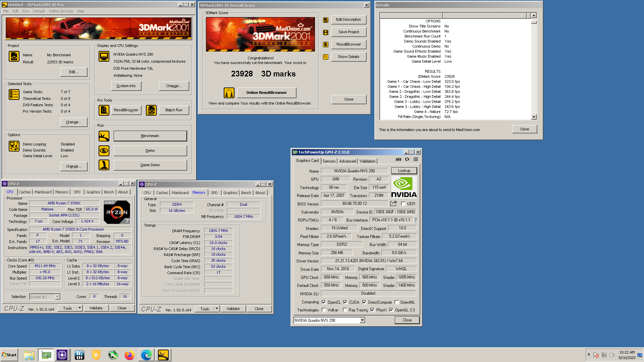The width and height of the screenshot is (644, 362).
Task: Open the file explorer taskbar icon
Action: (x=29, y=355)
